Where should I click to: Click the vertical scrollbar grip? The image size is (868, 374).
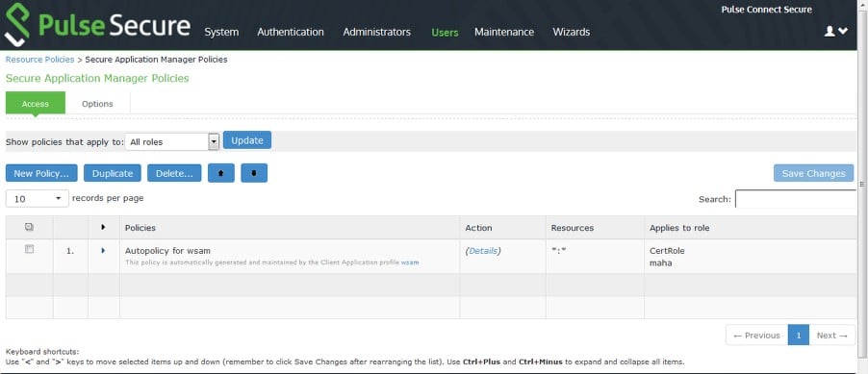861,184
